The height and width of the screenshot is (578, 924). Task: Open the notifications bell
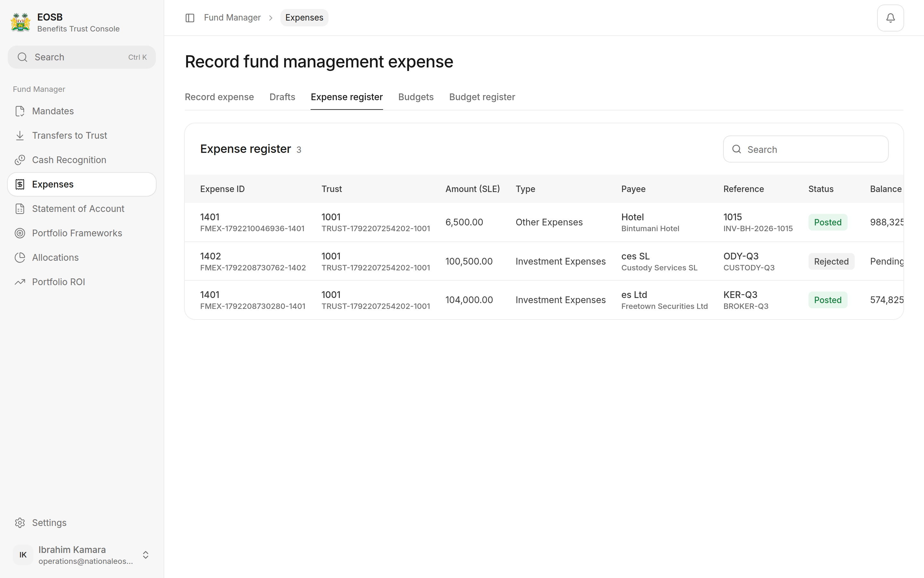[x=890, y=18]
